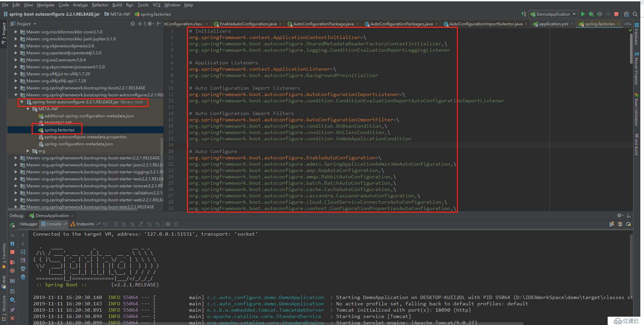View breakpoints using the red double-circle icon
Screen dimensions: 644x325
(12, 262)
